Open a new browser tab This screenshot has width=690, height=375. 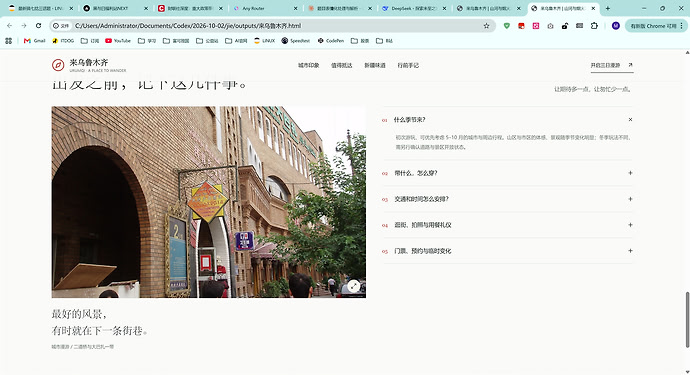pyautogui.click(x=608, y=8)
